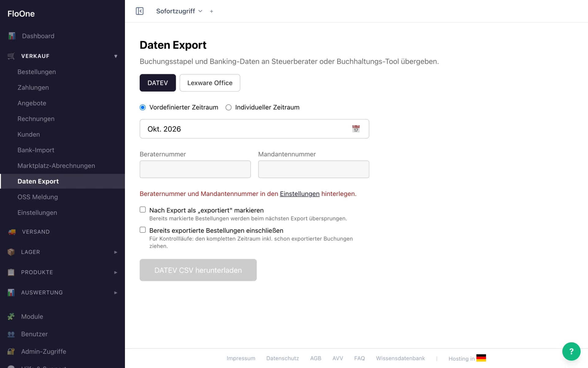Click the Dashboard chart icon
588x368 pixels.
[12, 36]
